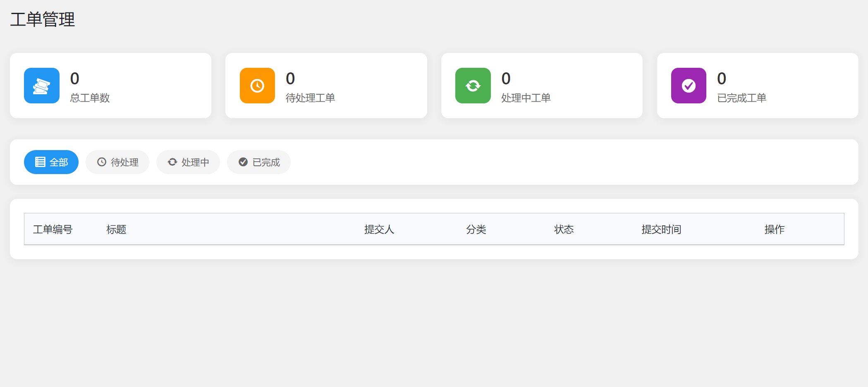Click the sync icon inside the 处理中 filter
The image size is (868, 387).
point(172,162)
